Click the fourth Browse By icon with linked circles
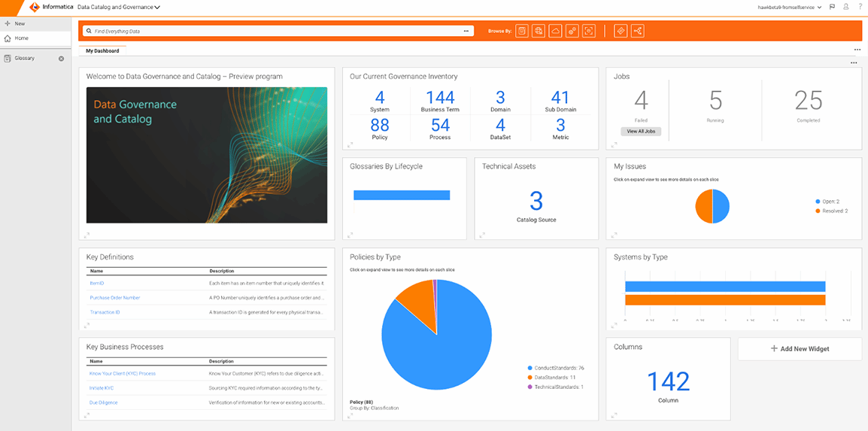Image resolution: width=868 pixels, height=431 pixels. (572, 31)
